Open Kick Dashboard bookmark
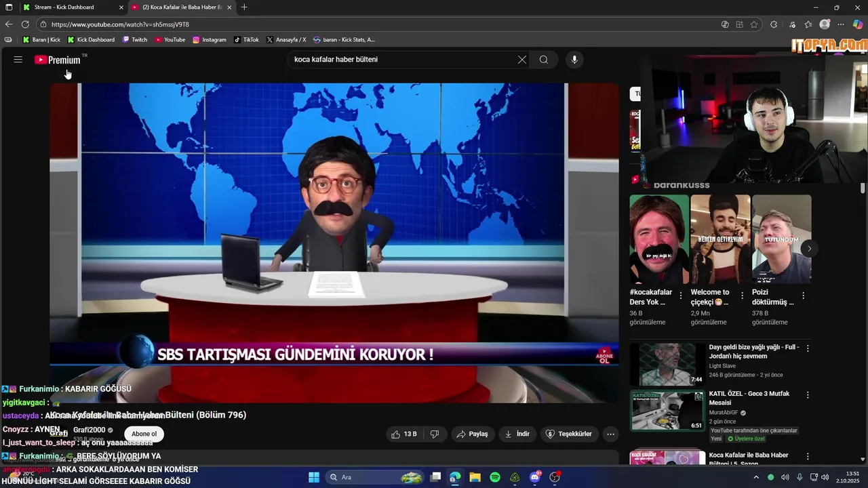The width and height of the screenshot is (868, 488). [91, 40]
